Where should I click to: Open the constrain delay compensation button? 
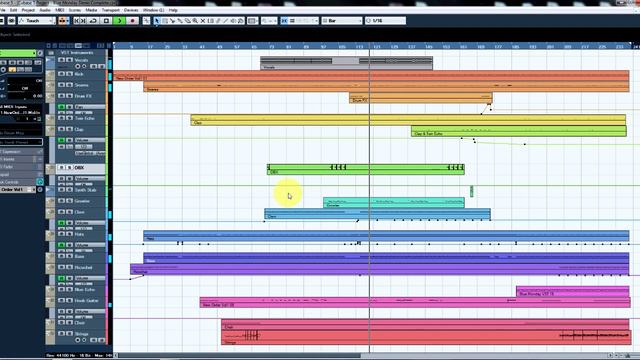pyautogui.click(x=11, y=20)
